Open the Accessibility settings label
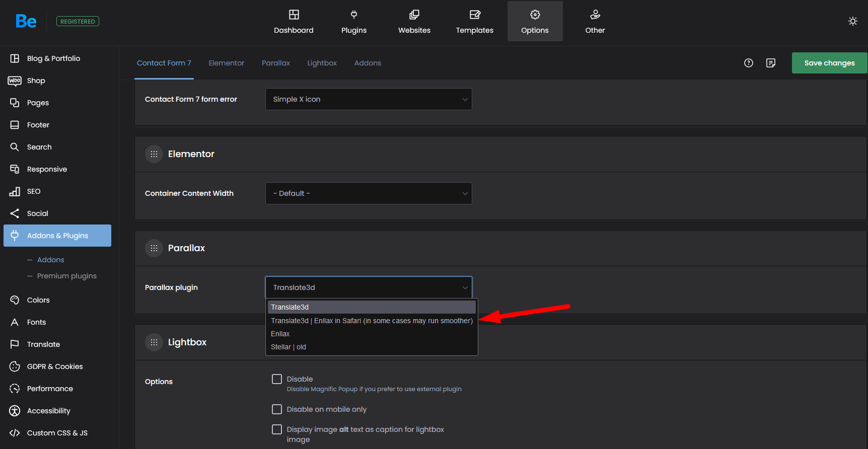Screen dimensions: 868x449 [x=49, y=411]
